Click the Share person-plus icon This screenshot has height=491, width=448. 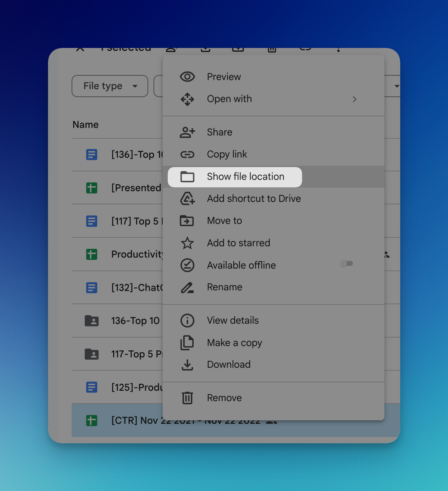(187, 132)
